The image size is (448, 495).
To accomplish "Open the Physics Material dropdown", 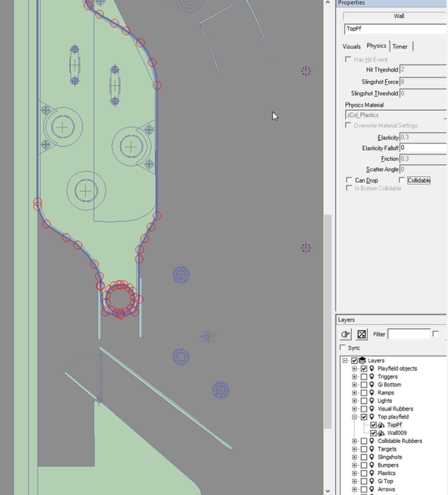I will coord(397,115).
